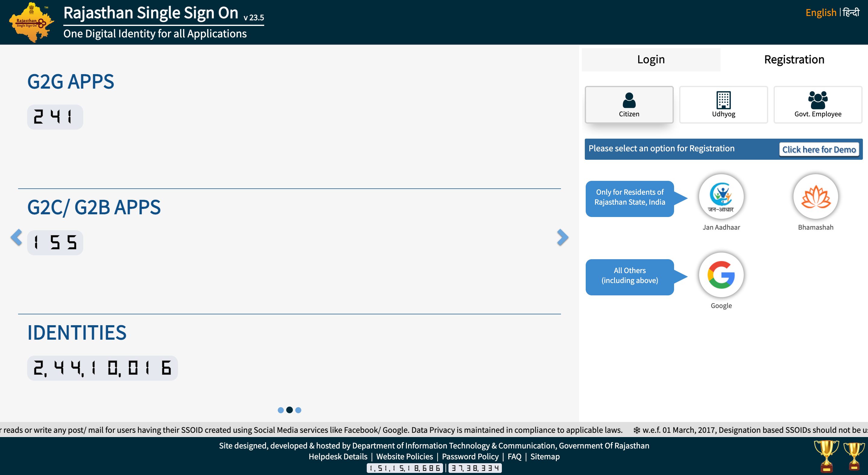Switch language to English
Viewport: 868px width, 475px height.
coord(821,13)
